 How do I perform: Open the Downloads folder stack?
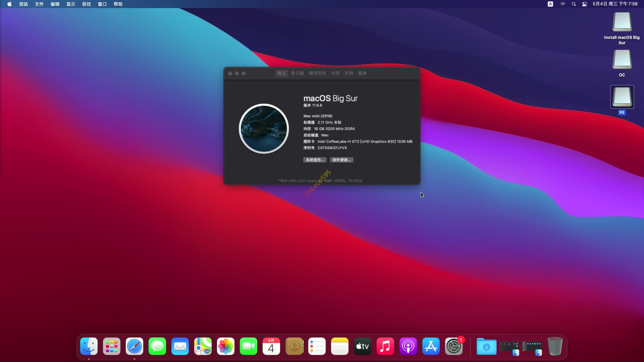click(486, 346)
